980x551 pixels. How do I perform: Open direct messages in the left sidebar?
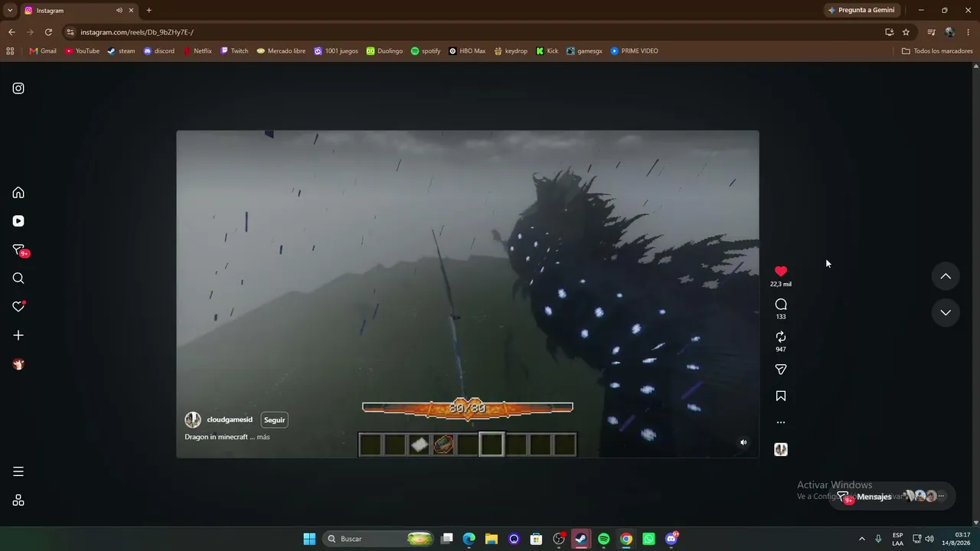[x=18, y=250]
